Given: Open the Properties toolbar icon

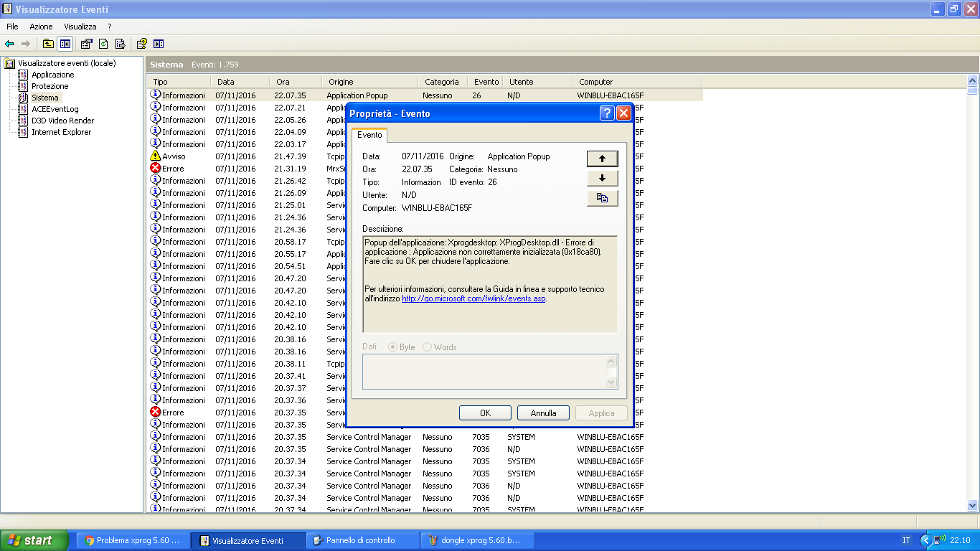Looking at the screenshot, I should pos(86,44).
